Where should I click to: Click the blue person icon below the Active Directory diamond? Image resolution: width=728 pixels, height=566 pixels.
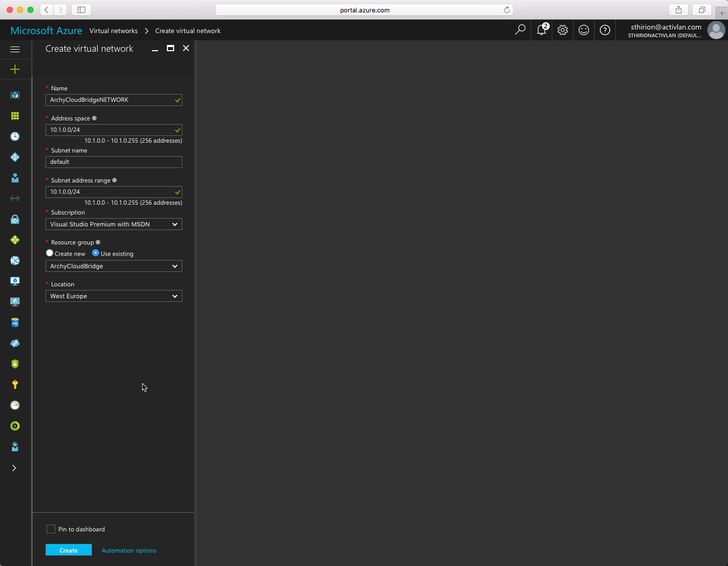[x=15, y=178]
